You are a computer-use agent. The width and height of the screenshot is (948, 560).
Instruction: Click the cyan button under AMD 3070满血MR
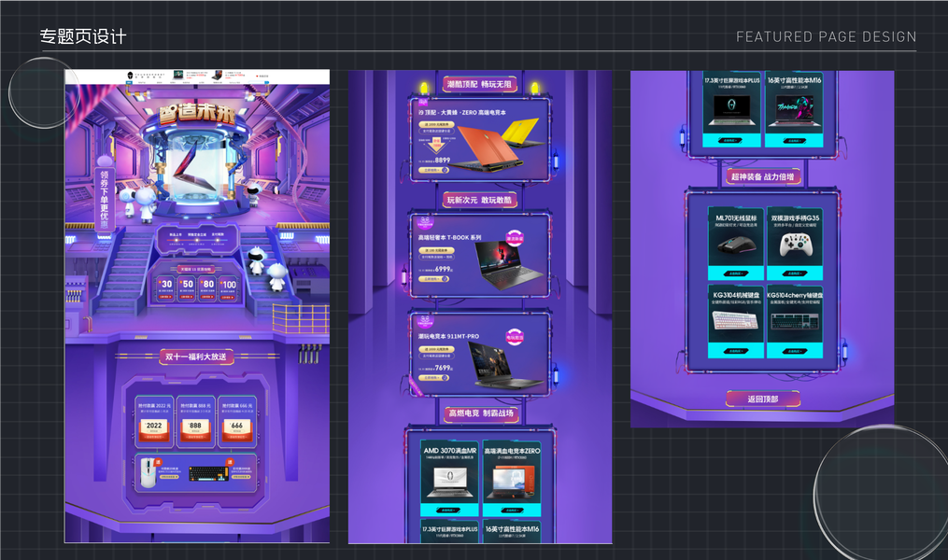(449, 511)
